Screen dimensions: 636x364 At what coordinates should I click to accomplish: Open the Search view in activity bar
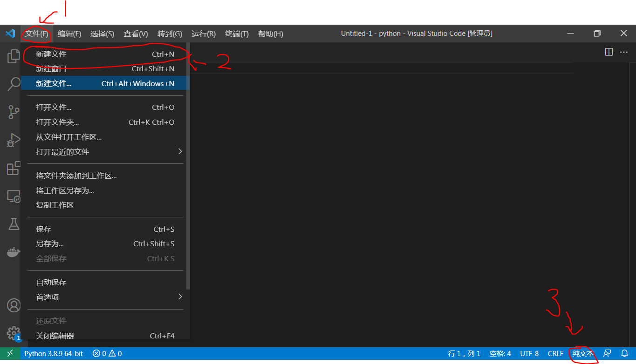click(13, 84)
